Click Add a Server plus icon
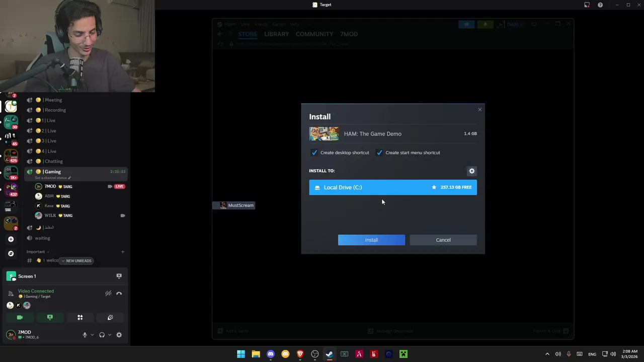Image resolution: width=644 pixels, height=362 pixels. pos(11,239)
